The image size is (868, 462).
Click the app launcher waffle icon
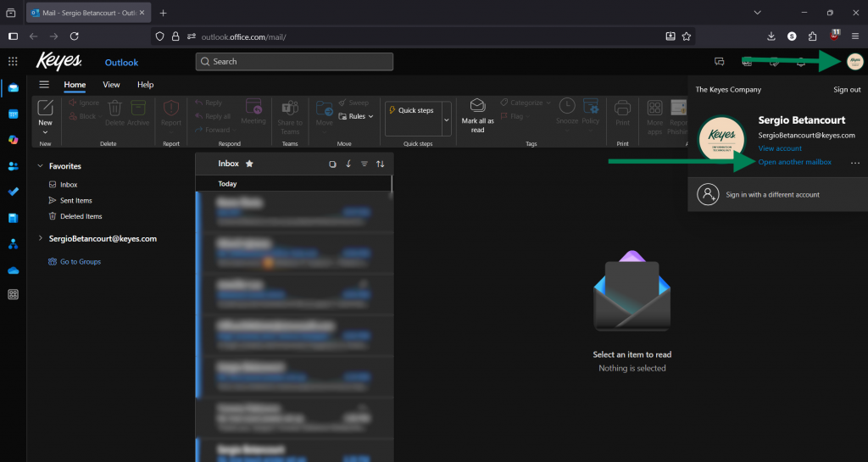click(x=13, y=62)
